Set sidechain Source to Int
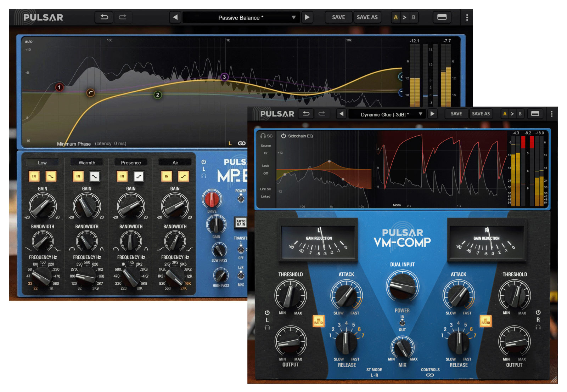567x392 pixels. (x=265, y=153)
